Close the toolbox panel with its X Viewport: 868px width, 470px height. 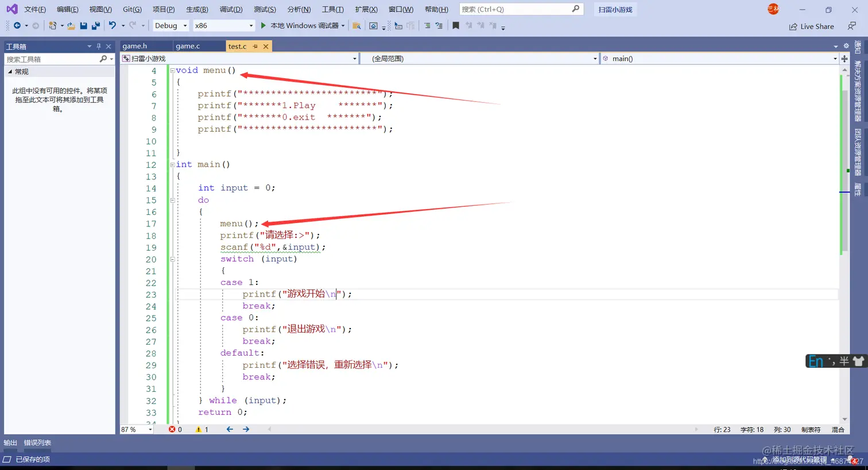pos(108,47)
